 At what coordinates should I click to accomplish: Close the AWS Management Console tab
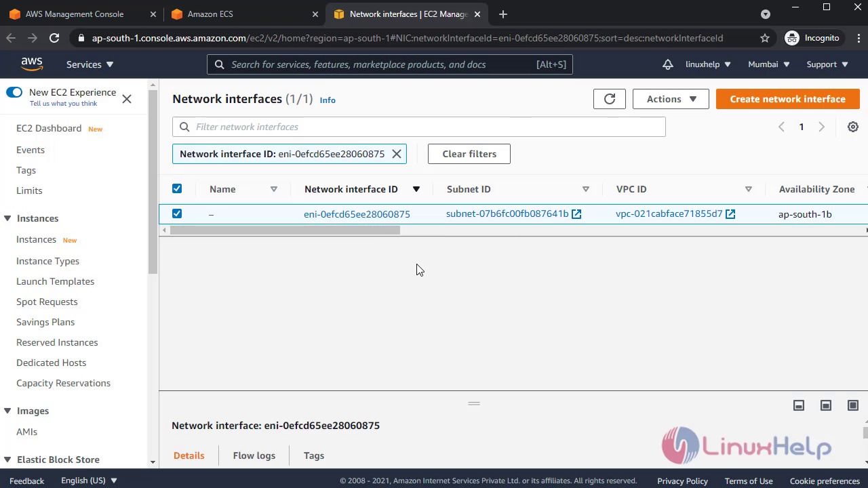(x=153, y=14)
